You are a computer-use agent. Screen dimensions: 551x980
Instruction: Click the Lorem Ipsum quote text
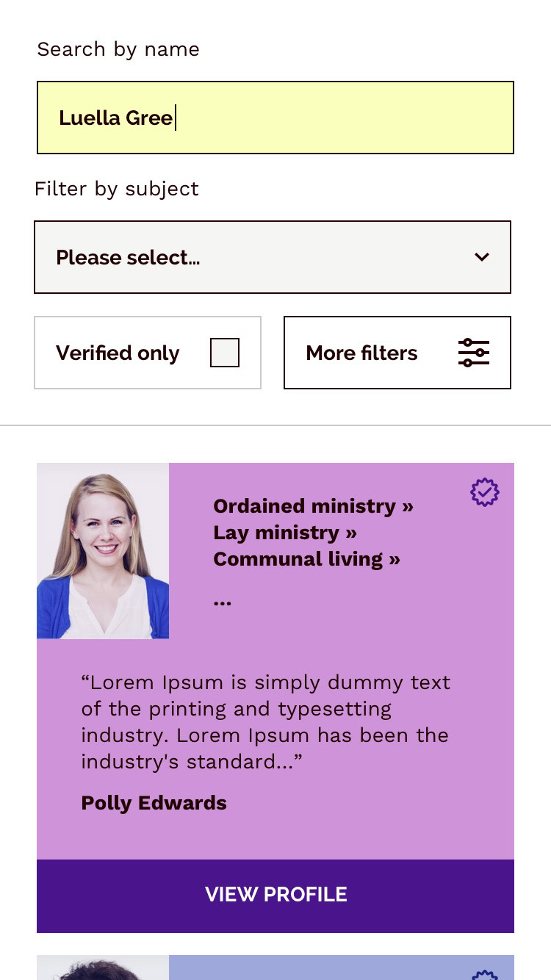pos(265,721)
